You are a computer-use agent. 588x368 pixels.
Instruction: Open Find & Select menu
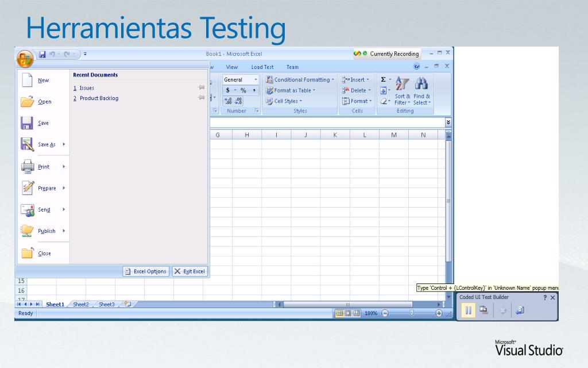pos(422,91)
